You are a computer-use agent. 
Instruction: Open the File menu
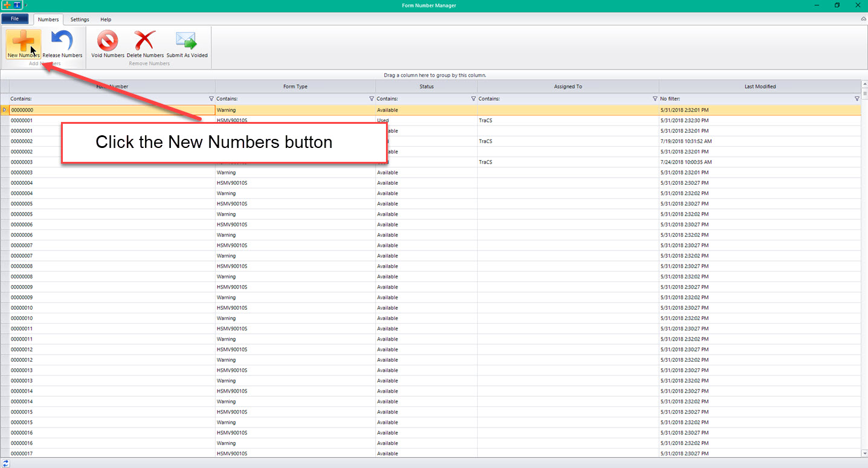[x=15, y=19]
